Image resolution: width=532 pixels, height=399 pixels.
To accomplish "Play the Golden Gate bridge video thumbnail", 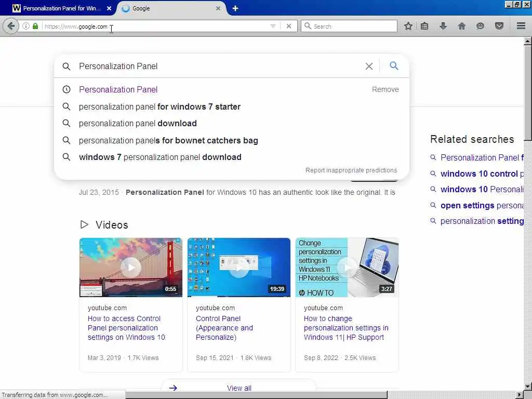I will click(x=130, y=268).
